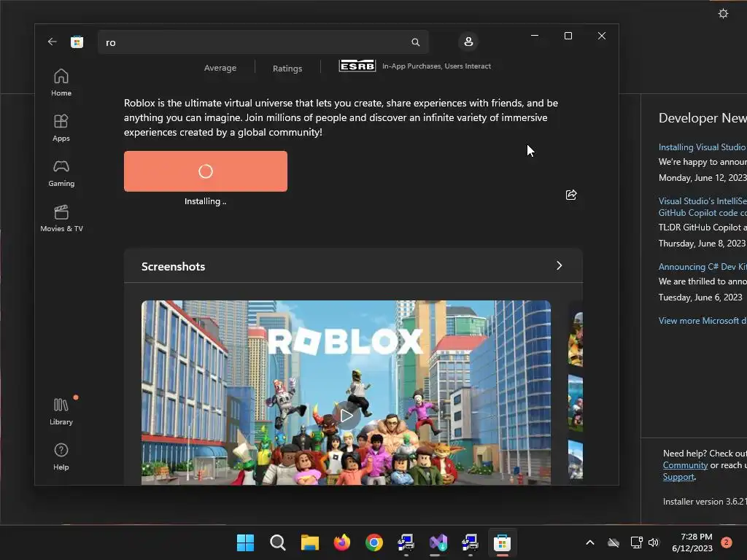747x560 pixels.
Task: Open Home in the Store sidebar
Action: [61, 82]
